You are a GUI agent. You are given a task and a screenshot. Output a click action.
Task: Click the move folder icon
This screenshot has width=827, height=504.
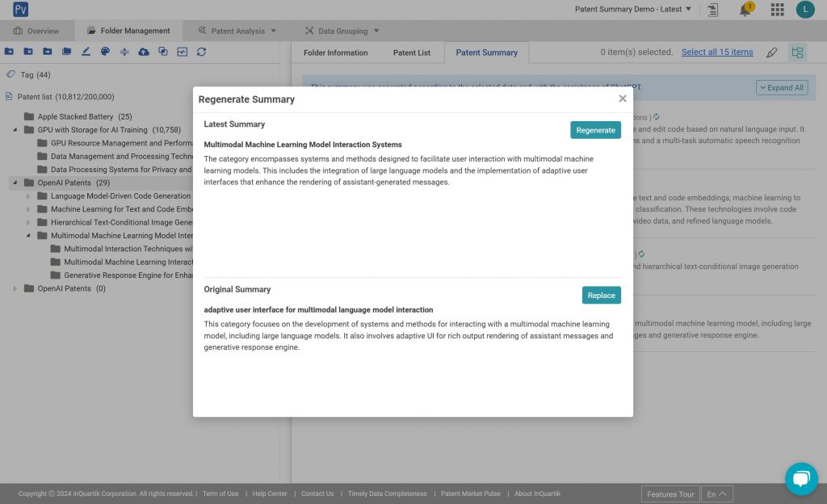tap(48, 52)
